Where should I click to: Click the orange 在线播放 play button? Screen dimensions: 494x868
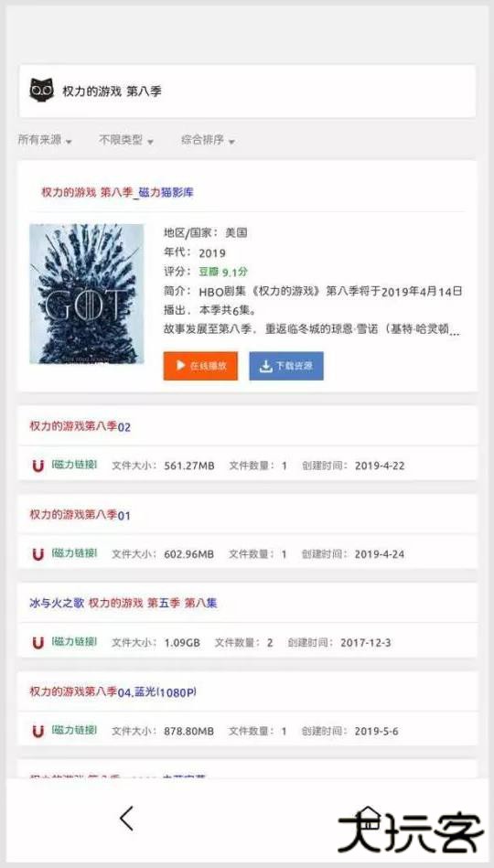tap(200, 366)
